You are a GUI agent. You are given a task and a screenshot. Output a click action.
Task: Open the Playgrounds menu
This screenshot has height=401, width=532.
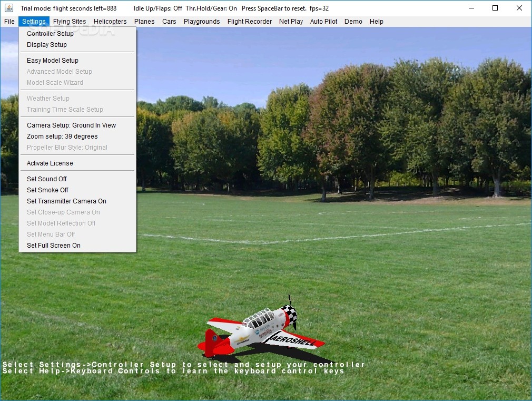[x=202, y=22]
